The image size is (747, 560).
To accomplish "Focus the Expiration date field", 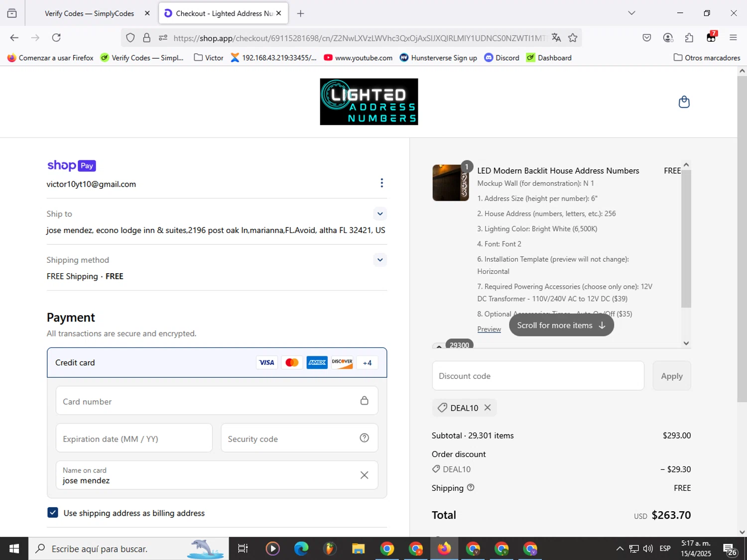I will click(134, 439).
